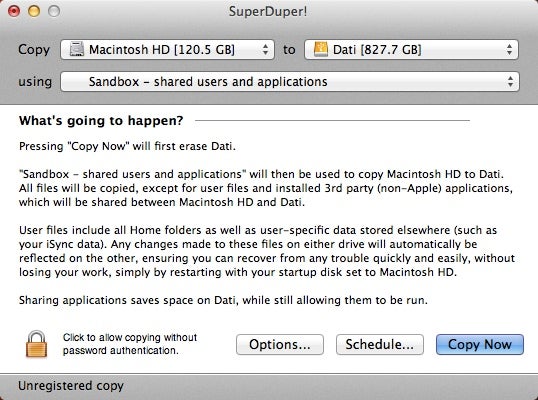
Task: Open destination drive popup via its arrows
Action: (509, 49)
